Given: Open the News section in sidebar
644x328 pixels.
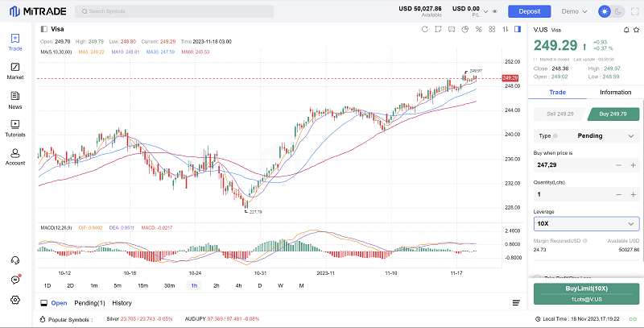Looking at the screenshot, I should [x=14, y=99].
